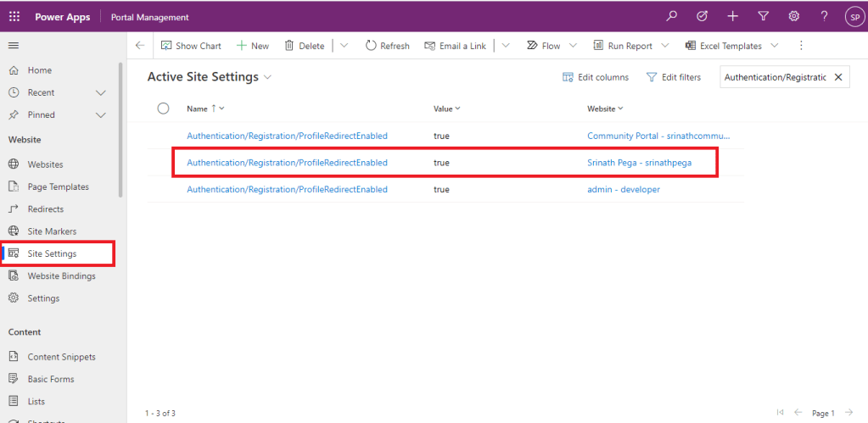Screen dimensions: 868x423
Task: Expand the Pinned section chevron
Action: (x=101, y=114)
